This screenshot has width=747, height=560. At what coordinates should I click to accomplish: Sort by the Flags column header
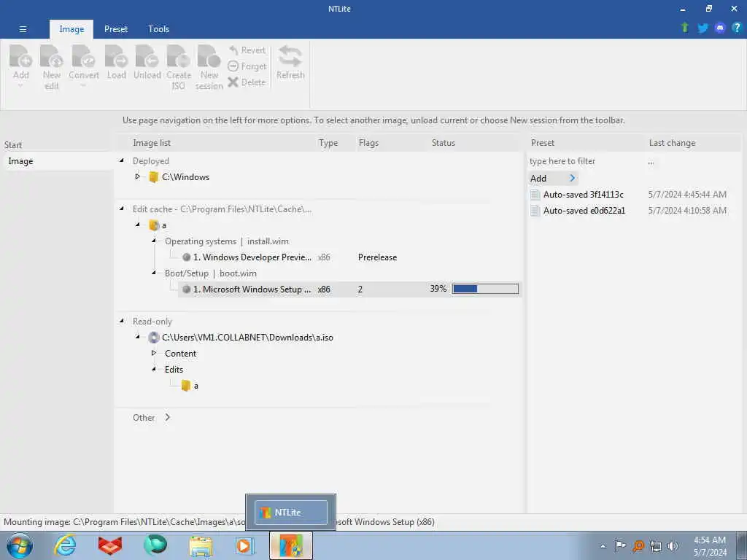tap(368, 143)
